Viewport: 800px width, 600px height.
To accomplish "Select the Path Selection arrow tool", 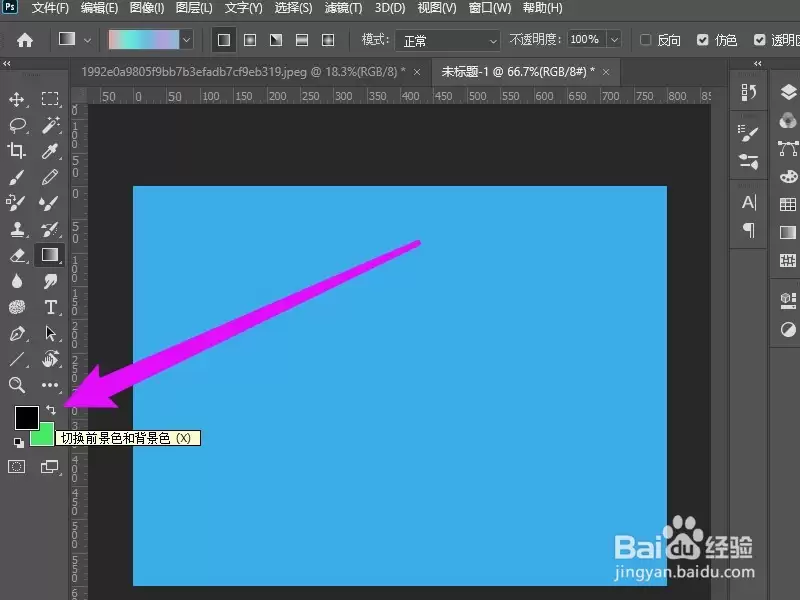I will pos(50,333).
